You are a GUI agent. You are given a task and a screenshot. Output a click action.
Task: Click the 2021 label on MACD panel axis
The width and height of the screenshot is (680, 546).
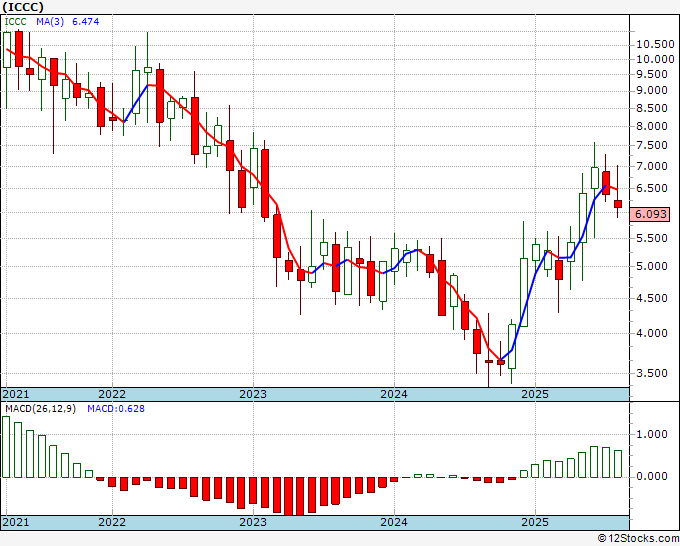(16, 522)
